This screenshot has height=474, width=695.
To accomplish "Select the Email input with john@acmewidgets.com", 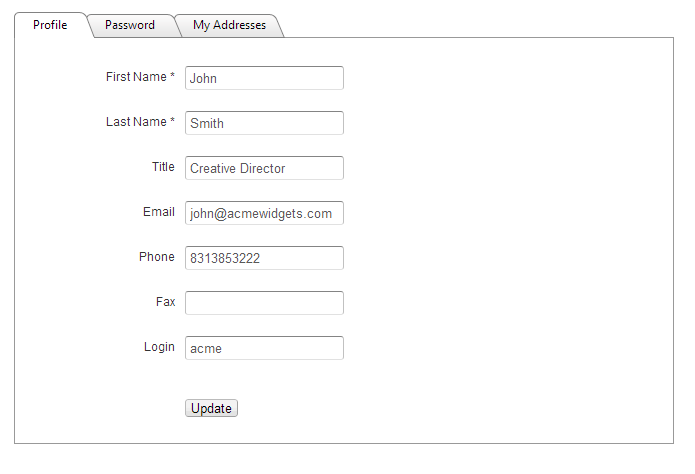I will pyautogui.click(x=264, y=213).
